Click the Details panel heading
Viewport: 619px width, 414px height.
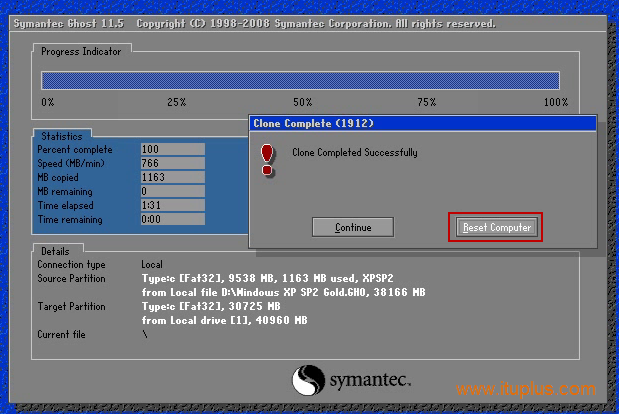55,251
